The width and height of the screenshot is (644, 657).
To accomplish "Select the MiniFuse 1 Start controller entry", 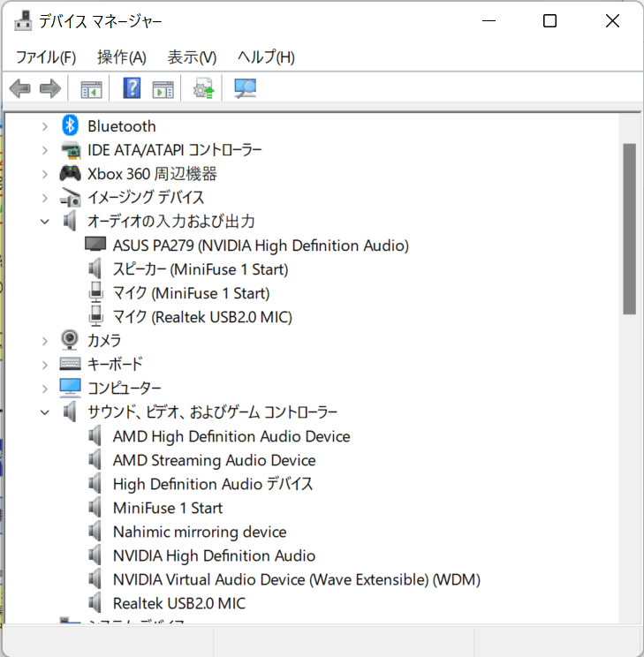I will pos(168,509).
